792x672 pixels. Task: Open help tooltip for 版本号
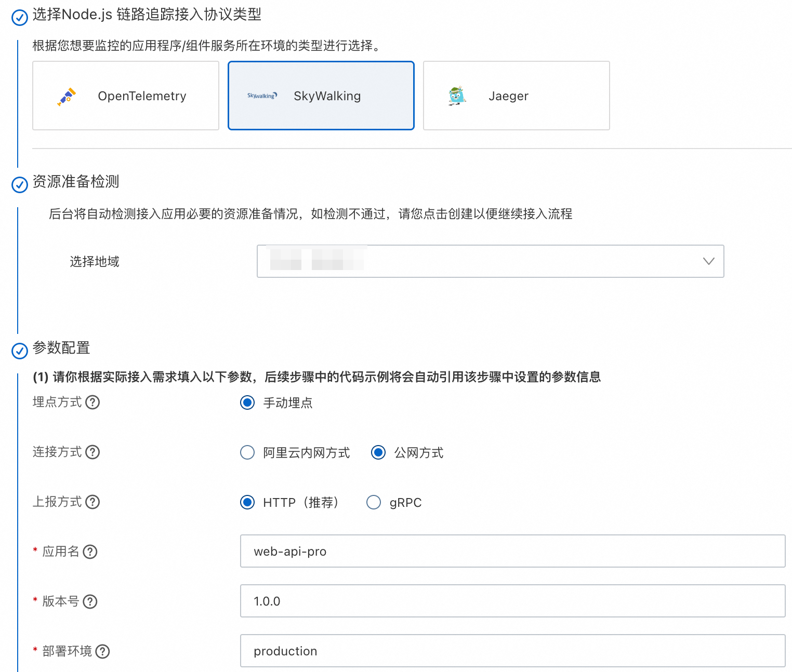90,602
